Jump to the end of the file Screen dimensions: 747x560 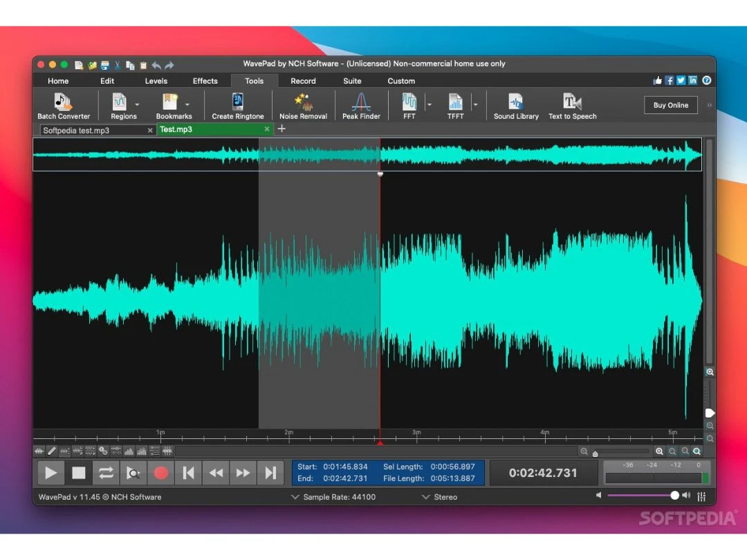(270, 473)
